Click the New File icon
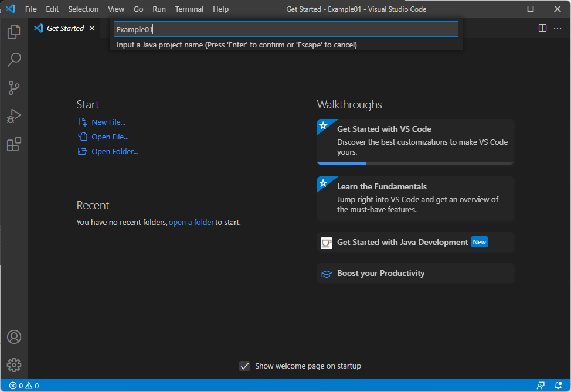Image resolution: width=571 pixels, height=392 pixels. point(82,122)
